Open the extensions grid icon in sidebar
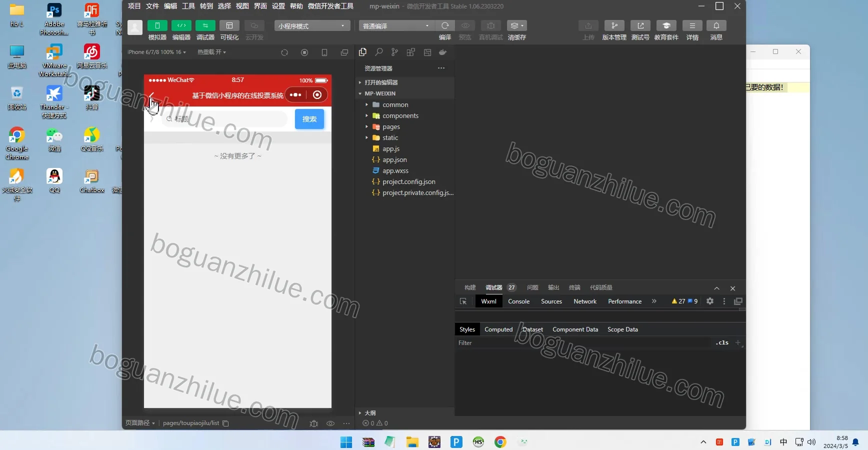 click(411, 52)
